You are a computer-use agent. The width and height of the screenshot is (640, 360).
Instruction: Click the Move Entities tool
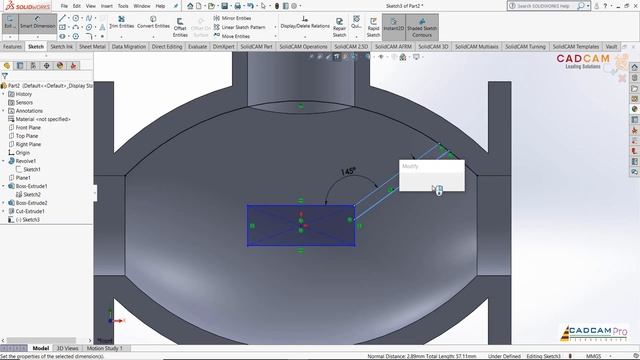232,36
